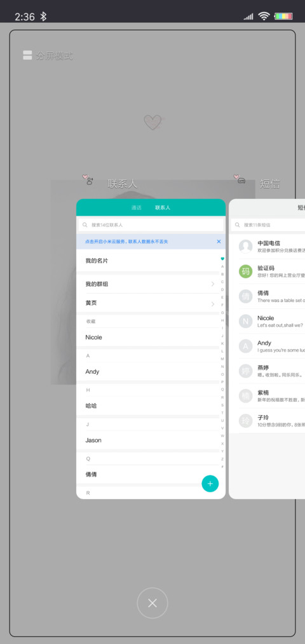This screenshot has height=644, width=305.
Task: Tap the battery indicator in the status bar
Action: [283, 17]
